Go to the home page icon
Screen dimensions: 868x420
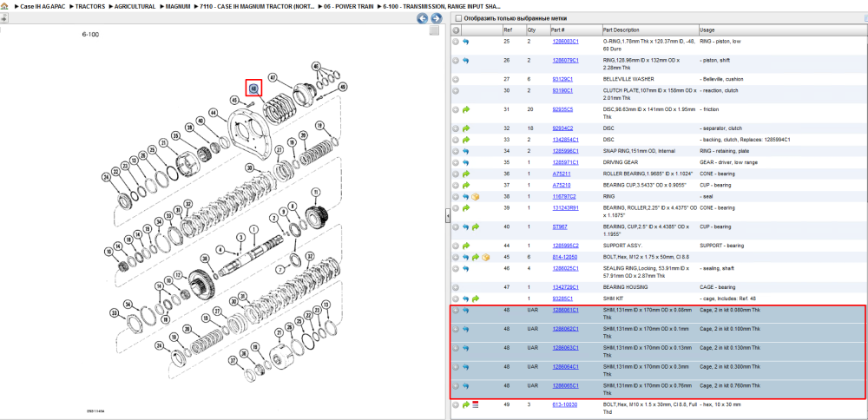(x=5, y=7)
